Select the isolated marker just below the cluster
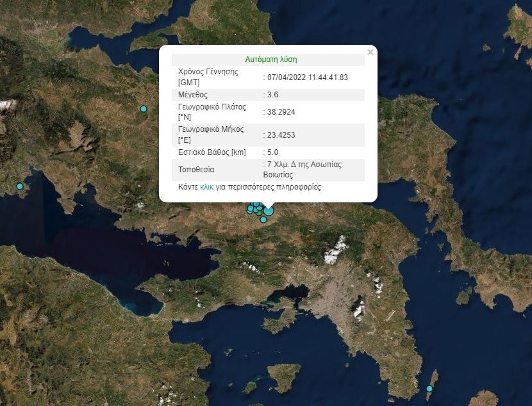The image size is (532, 406). coord(263,220)
